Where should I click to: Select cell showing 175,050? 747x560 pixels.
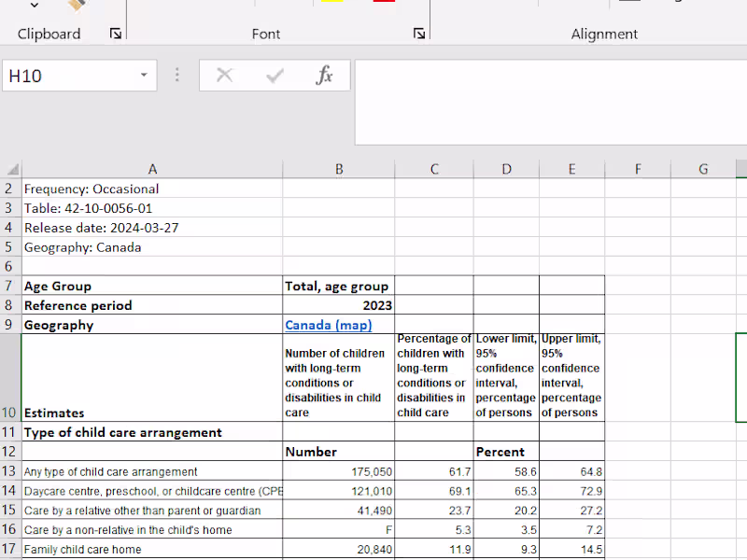tap(338, 471)
